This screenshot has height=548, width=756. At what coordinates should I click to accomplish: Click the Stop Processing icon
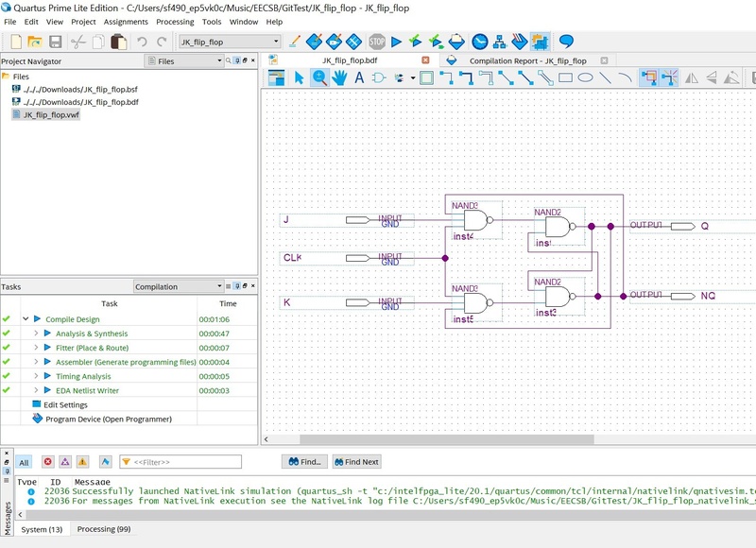(377, 42)
